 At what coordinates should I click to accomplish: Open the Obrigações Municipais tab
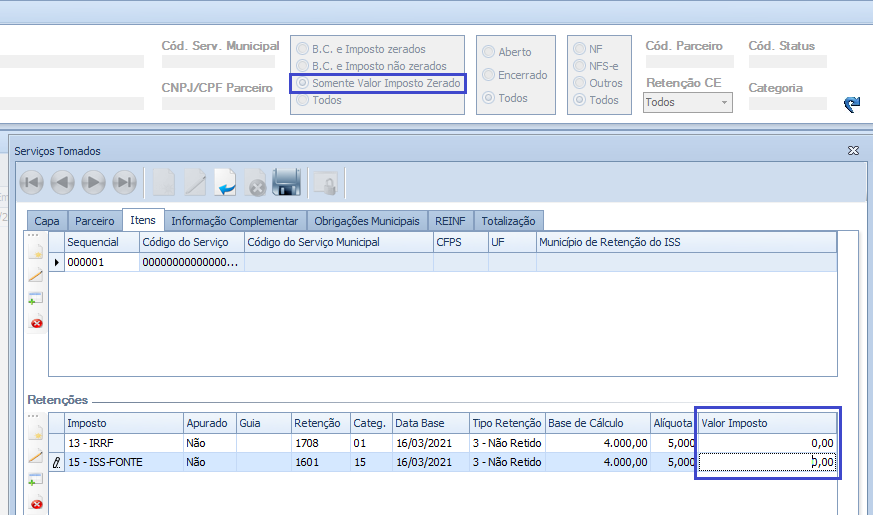pos(366,221)
